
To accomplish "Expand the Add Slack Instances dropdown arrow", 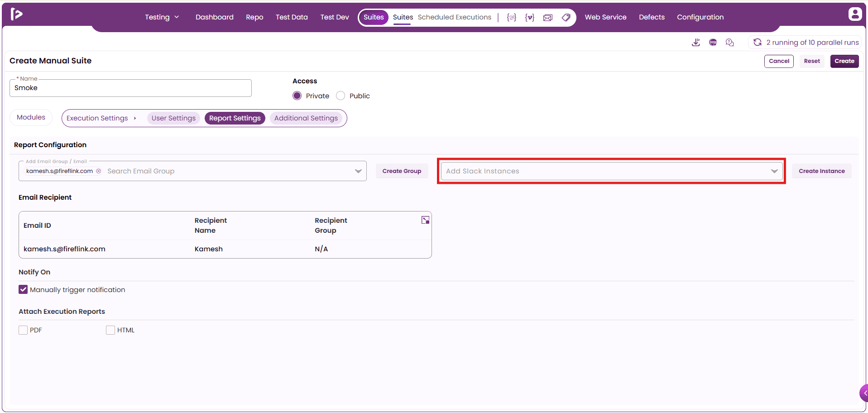I will coord(774,171).
